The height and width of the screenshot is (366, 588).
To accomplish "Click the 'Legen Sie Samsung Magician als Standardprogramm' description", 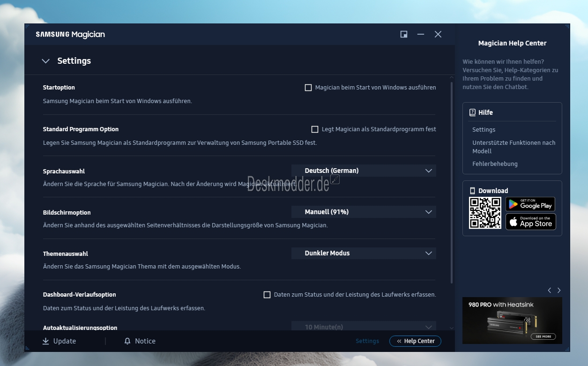I will click(180, 142).
